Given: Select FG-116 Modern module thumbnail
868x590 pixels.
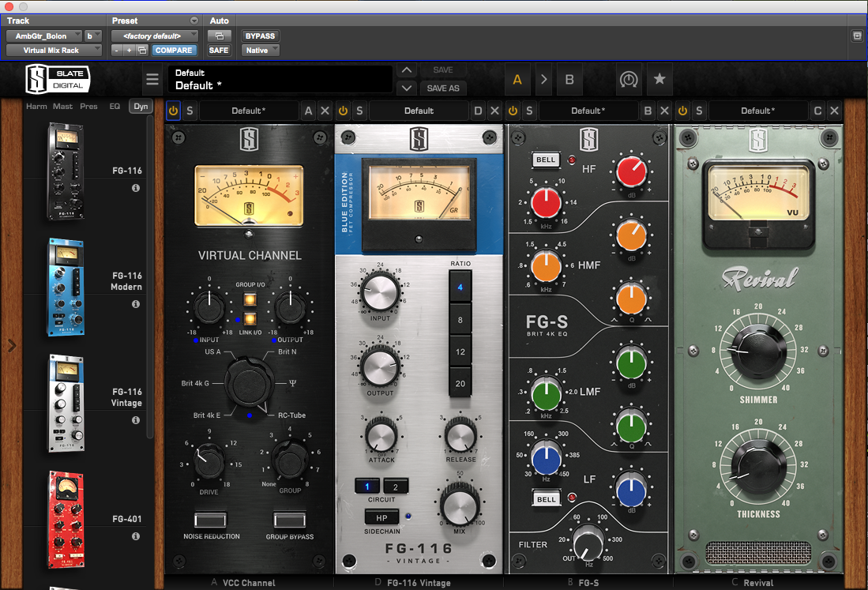Looking at the screenshot, I should (66, 287).
